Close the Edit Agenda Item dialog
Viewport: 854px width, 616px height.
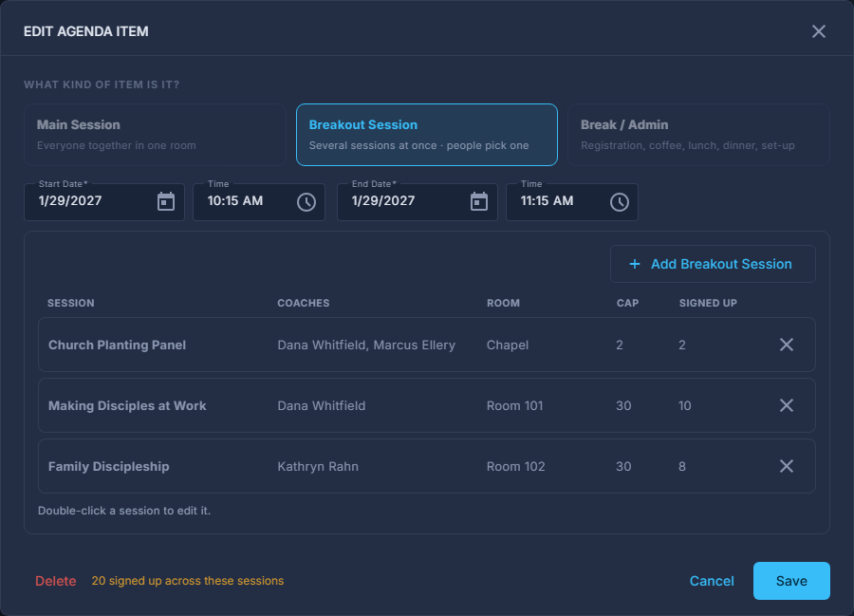click(819, 31)
